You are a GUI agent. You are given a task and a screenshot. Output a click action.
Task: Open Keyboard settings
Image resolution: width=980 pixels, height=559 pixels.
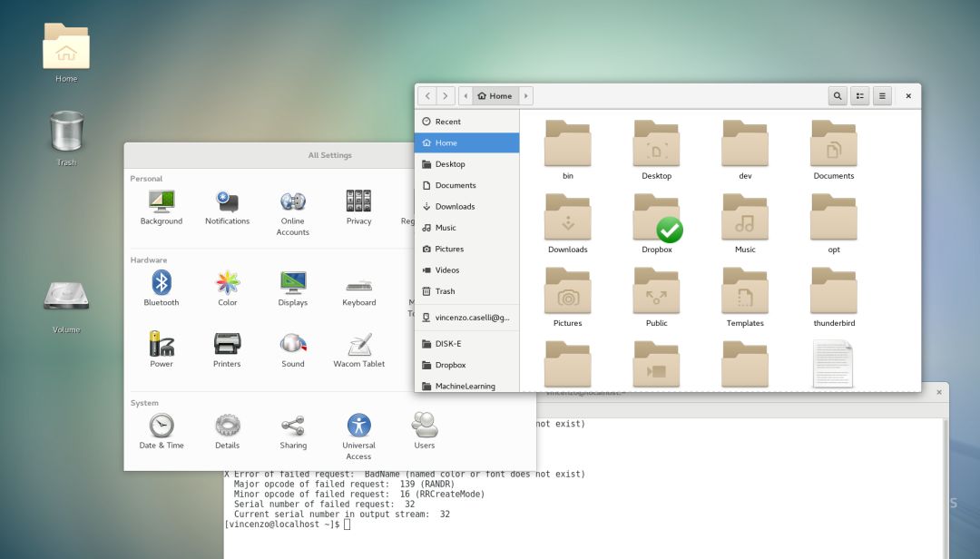click(x=358, y=292)
